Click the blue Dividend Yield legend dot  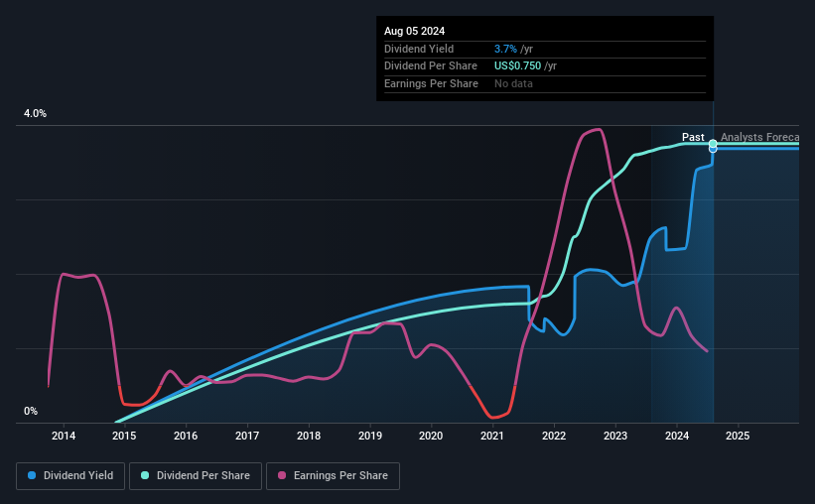tap(32, 475)
